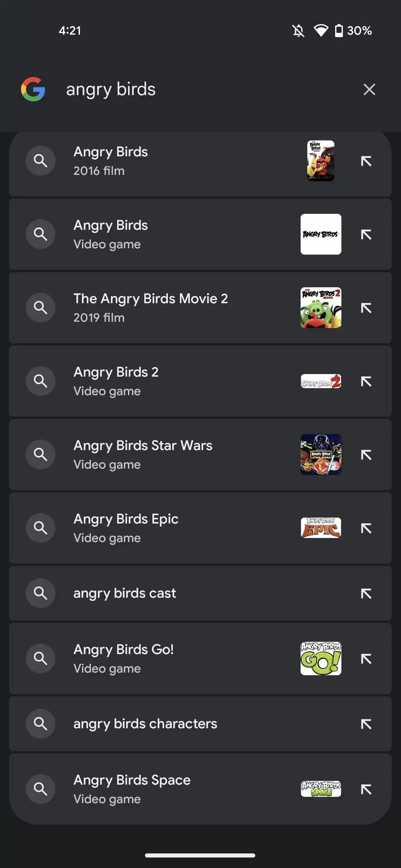The height and width of the screenshot is (868, 401).
Task: Search for Angry Birds 2 video game
Action: click(x=160, y=381)
